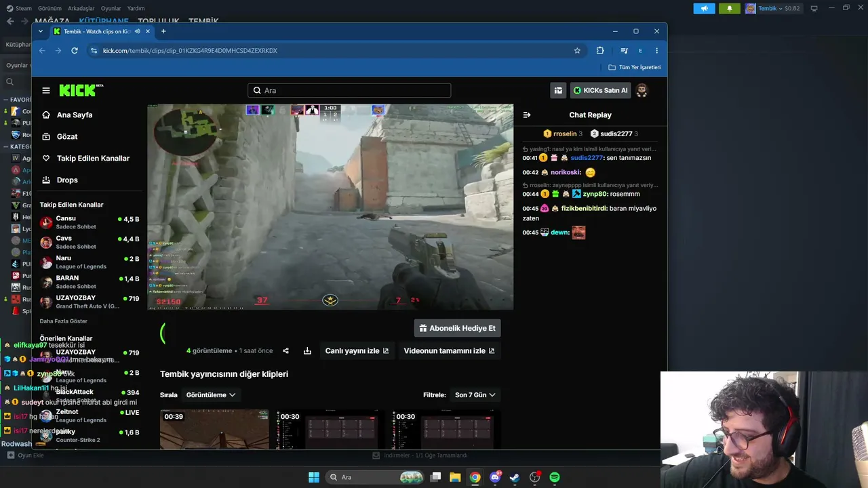The width and height of the screenshot is (868, 488).
Task: Open Cansu channel in followed list
Action: point(90,222)
